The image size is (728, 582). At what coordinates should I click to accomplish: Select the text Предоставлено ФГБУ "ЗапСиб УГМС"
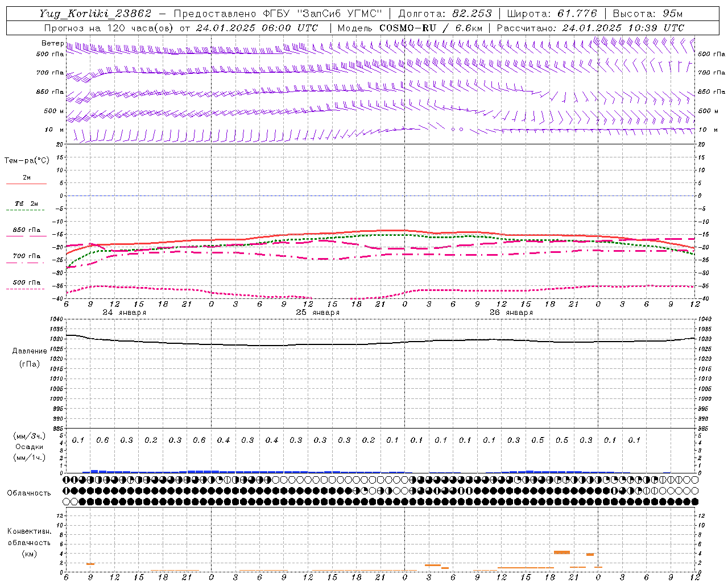[x=278, y=14]
